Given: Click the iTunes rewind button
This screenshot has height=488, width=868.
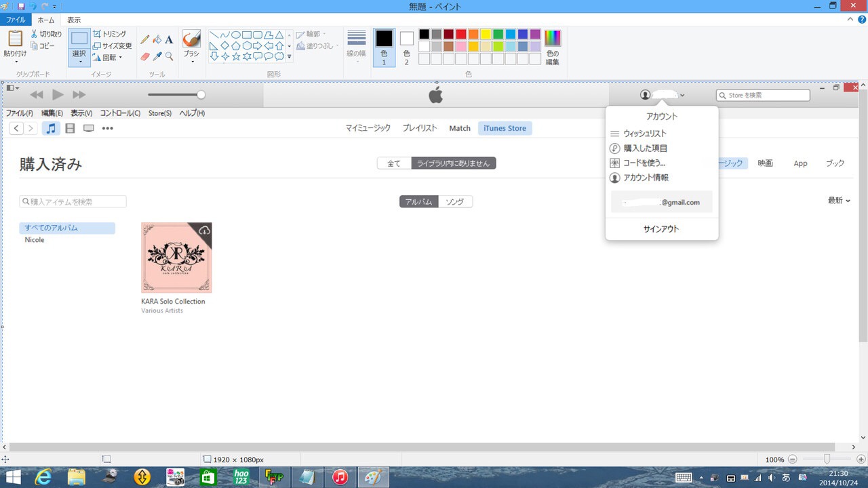Looking at the screenshot, I should 37,95.
